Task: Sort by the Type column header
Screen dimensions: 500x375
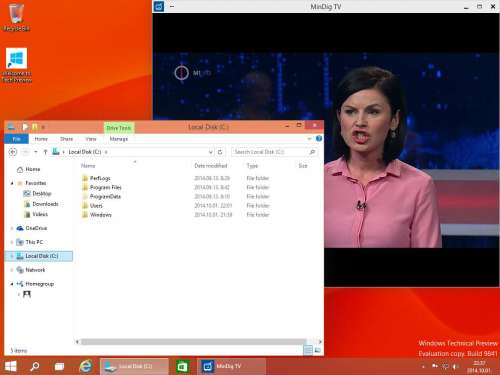Action: tap(252, 166)
